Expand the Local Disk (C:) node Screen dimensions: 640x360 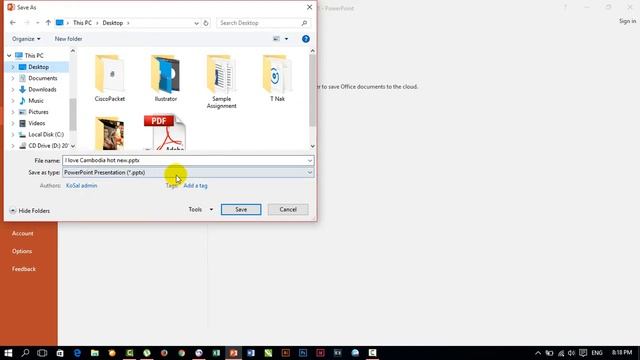13,134
